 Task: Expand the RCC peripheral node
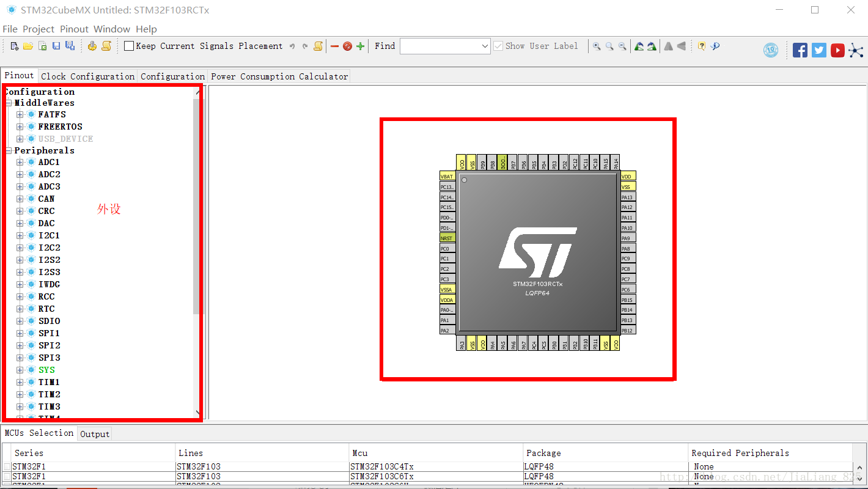tap(20, 296)
